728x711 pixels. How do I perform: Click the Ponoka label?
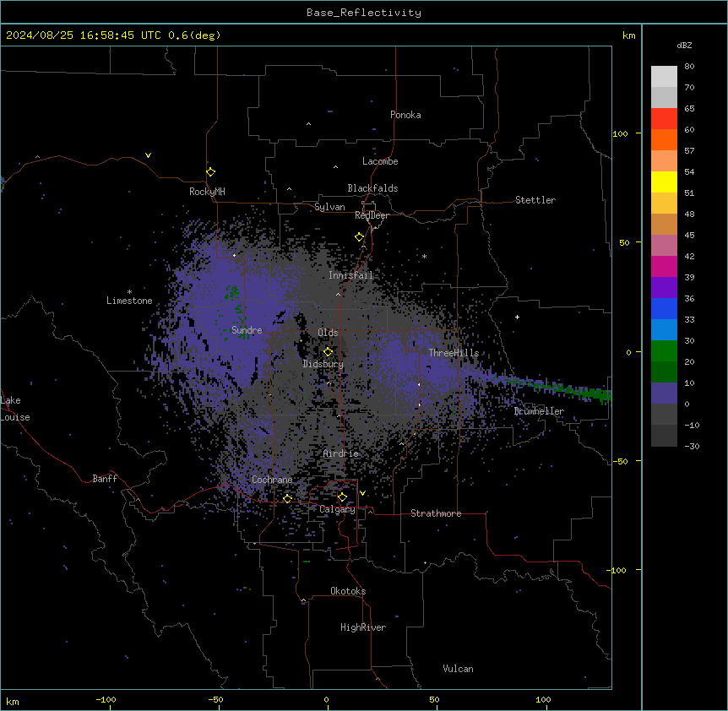pyautogui.click(x=405, y=115)
